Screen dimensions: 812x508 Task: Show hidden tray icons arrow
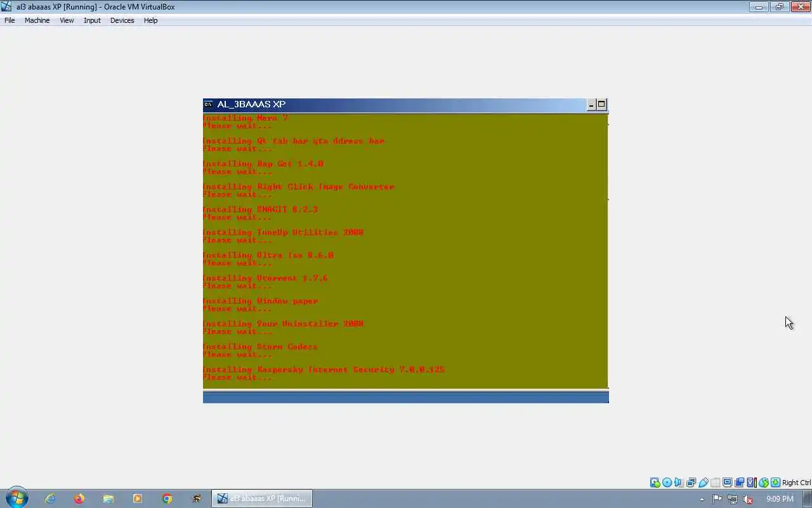click(x=702, y=499)
